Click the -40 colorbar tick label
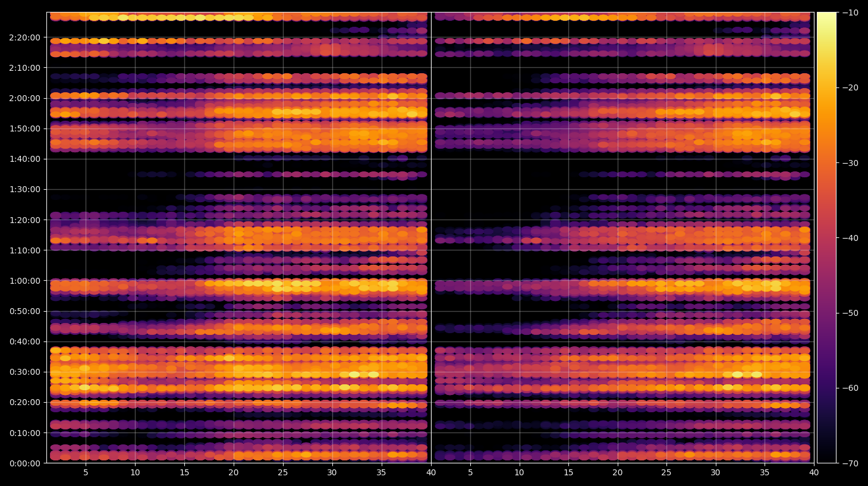This screenshot has height=486, width=868. (850, 238)
